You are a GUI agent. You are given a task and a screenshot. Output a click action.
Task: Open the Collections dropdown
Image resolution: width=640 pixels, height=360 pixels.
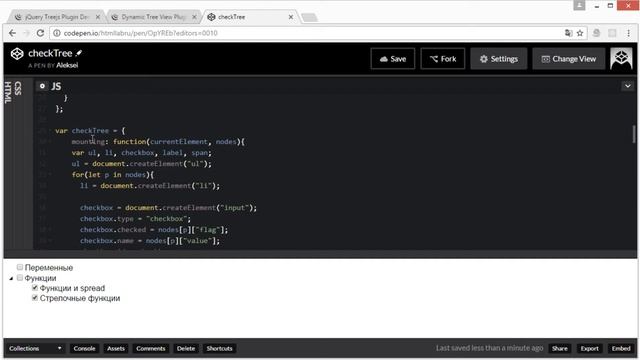pyautogui.click(x=35, y=349)
